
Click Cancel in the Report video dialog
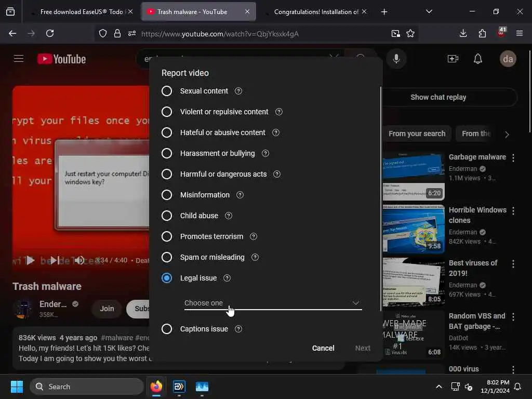tap(323, 348)
